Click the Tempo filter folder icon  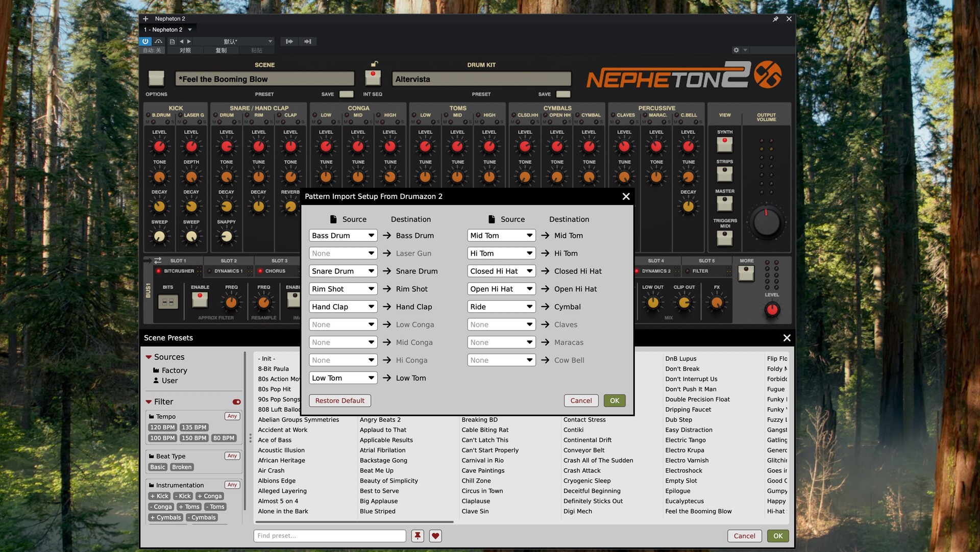click(x=152, y=417)
